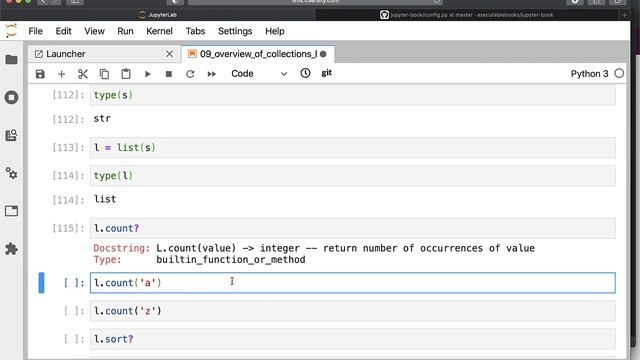Click 'builtin_function_or_method' type text
This screenshot has height=360, width=640.
point(231,260)
